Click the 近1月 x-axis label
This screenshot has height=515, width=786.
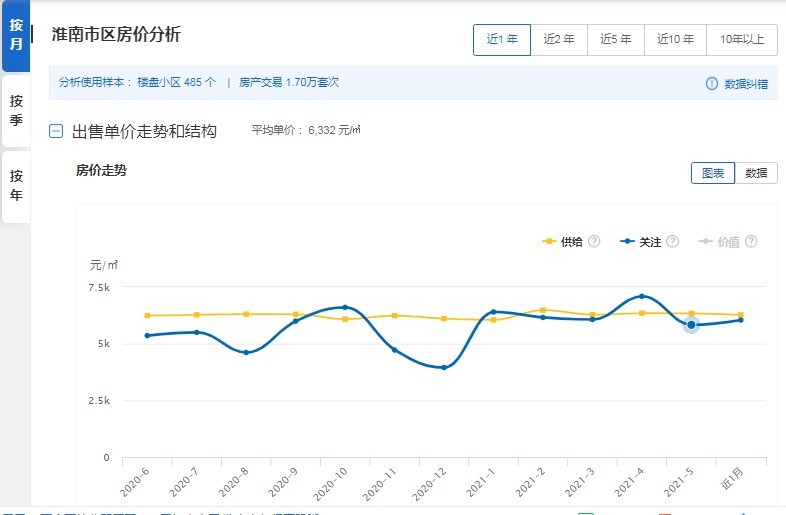(x=732, y=478)
